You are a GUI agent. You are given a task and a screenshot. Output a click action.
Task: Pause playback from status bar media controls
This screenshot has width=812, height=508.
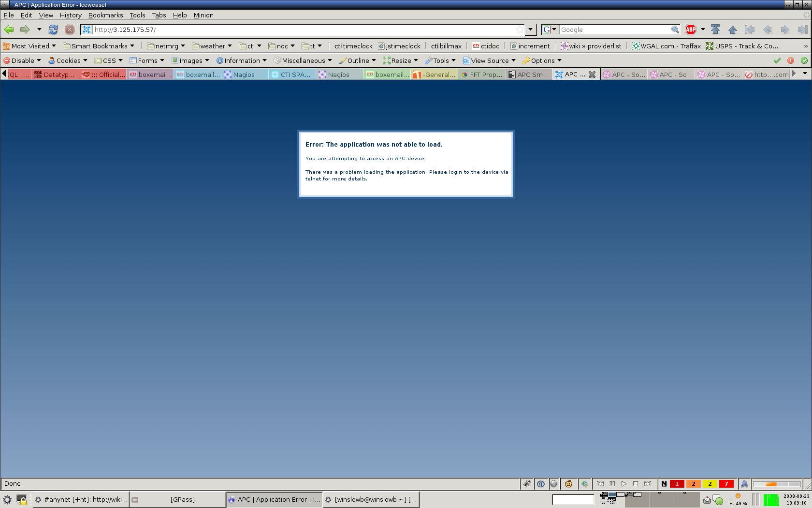(612, 484)
